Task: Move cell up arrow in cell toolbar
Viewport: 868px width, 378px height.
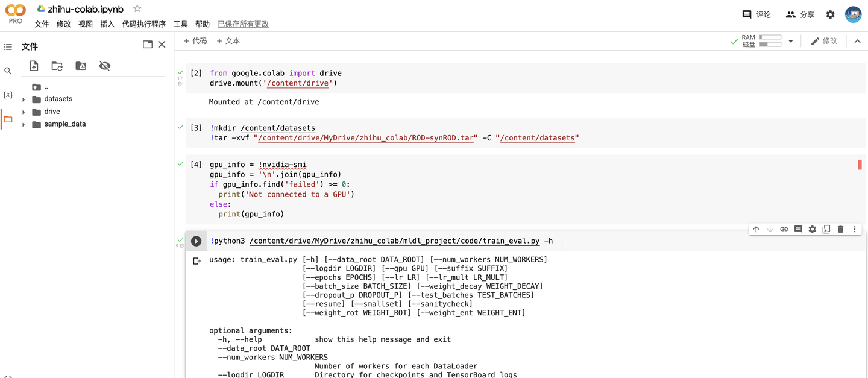Action: (x=756, y=229)
